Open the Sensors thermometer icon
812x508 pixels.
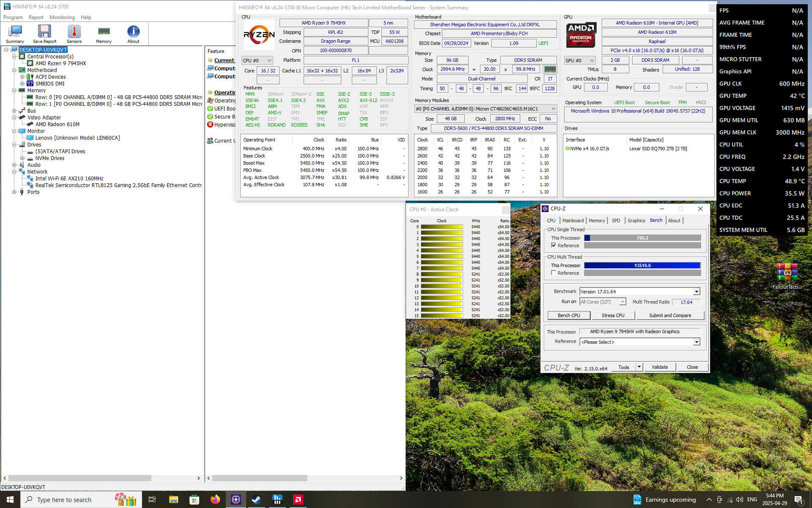[74, 34]
